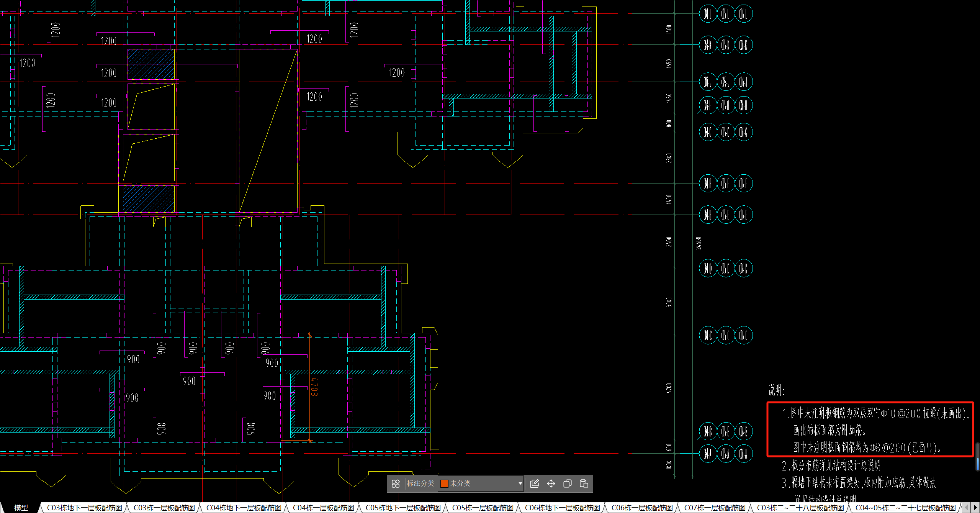Click the 图中未注明板面钢筋均为Φ8@200 note line
This screenshot has width=980, height=513.
(x=867, y=447)
